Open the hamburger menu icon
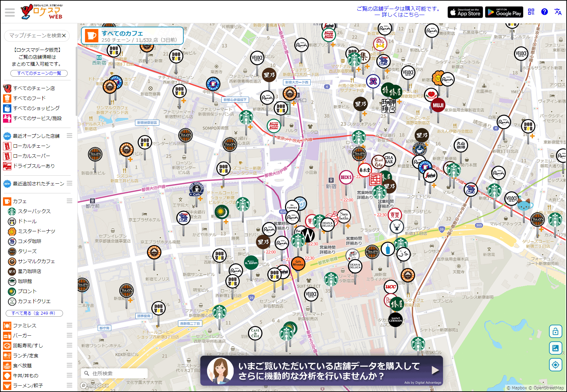The image size is (567, 392). point(10,12)
